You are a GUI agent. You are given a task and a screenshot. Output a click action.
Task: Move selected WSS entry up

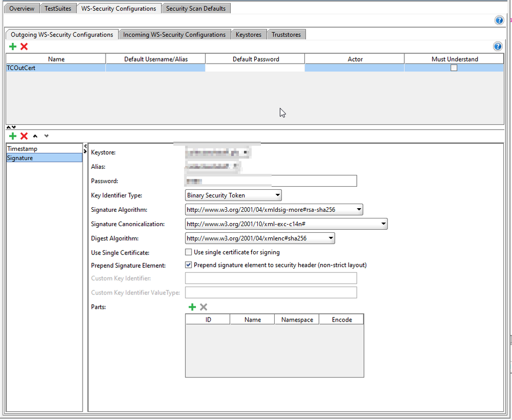(35, 136)
